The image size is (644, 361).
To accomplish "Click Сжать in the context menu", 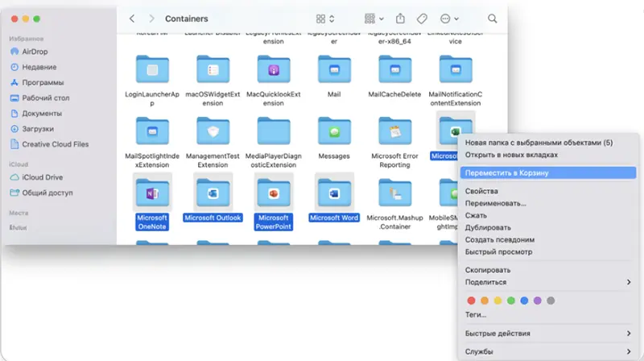I will point(477,215).
